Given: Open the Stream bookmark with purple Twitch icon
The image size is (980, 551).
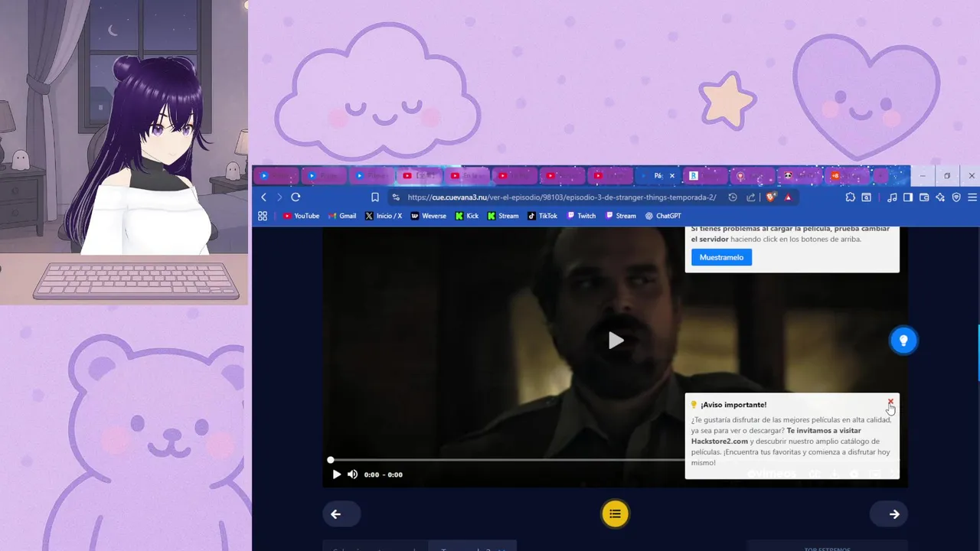Looking at the screenshot, I should [x=621, y=216].
